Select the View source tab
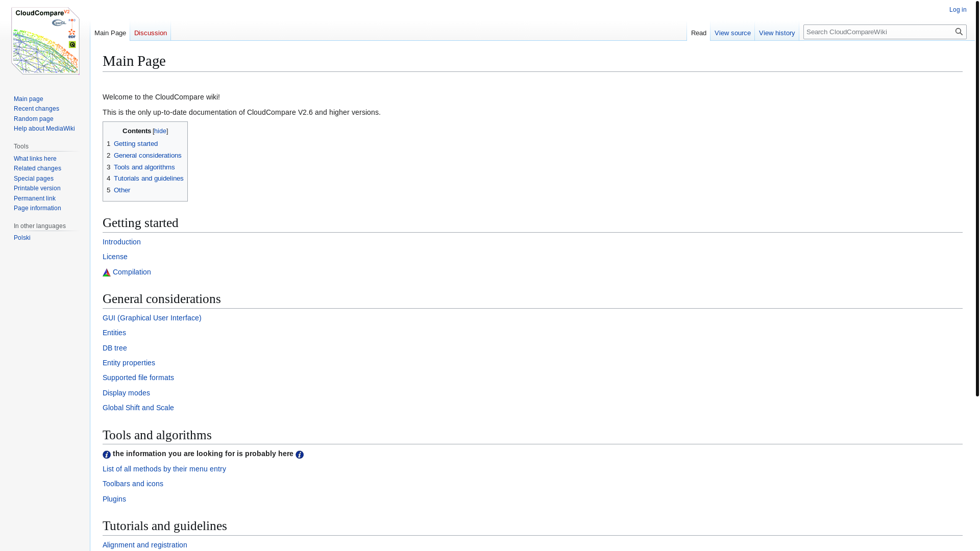The width and height of the screenshot is (980, 551). pyautogui.click(x=732, y=33)
